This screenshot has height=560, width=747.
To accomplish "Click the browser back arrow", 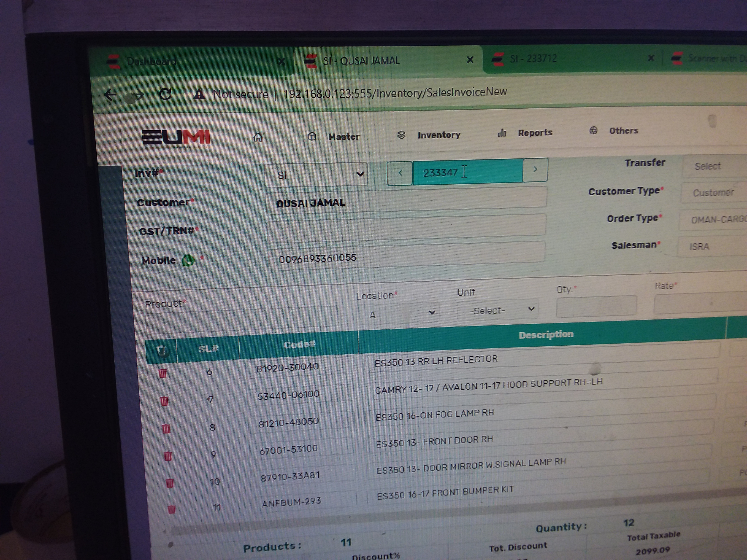I will click(x=111, y=94).
